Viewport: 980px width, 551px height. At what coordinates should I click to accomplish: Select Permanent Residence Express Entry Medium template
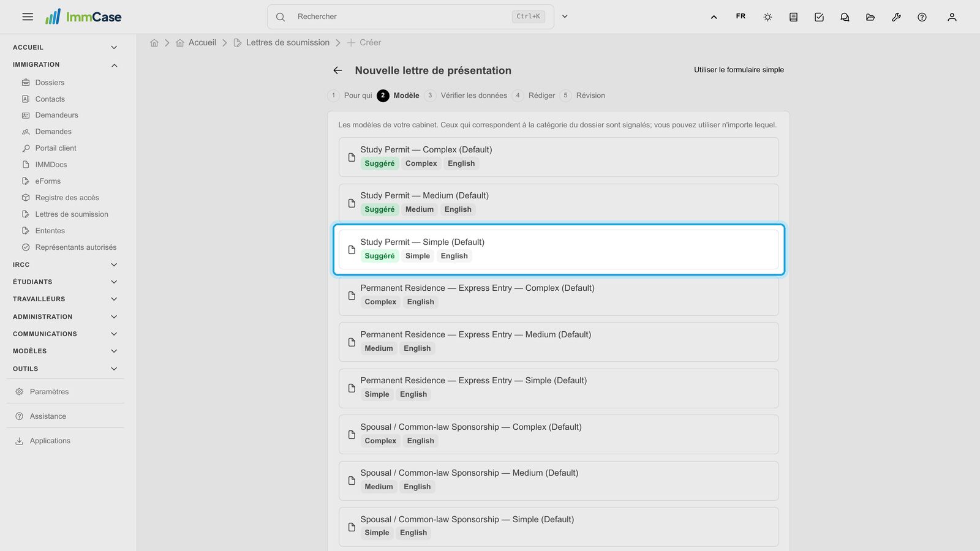click(559, 342)
